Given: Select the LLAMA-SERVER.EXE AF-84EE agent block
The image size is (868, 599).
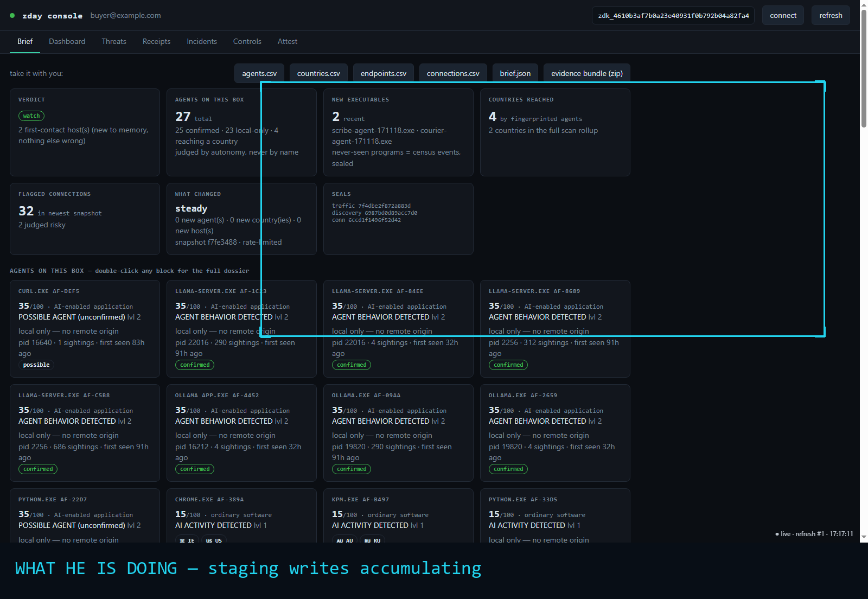Looking at the screenshot, I should pyautogui.click(x=398, y=329).
